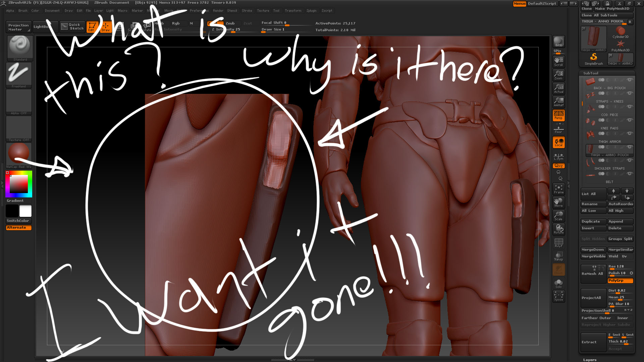This screenshot has width=644, height=362.
Task: Enable PolyF polyframe display
Action: [x=558, y=243]
